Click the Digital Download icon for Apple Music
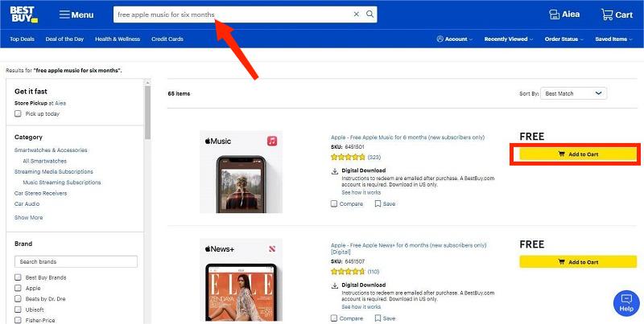Image resolution: width=644 pixels, height=324 pixels. pos(335,171)
